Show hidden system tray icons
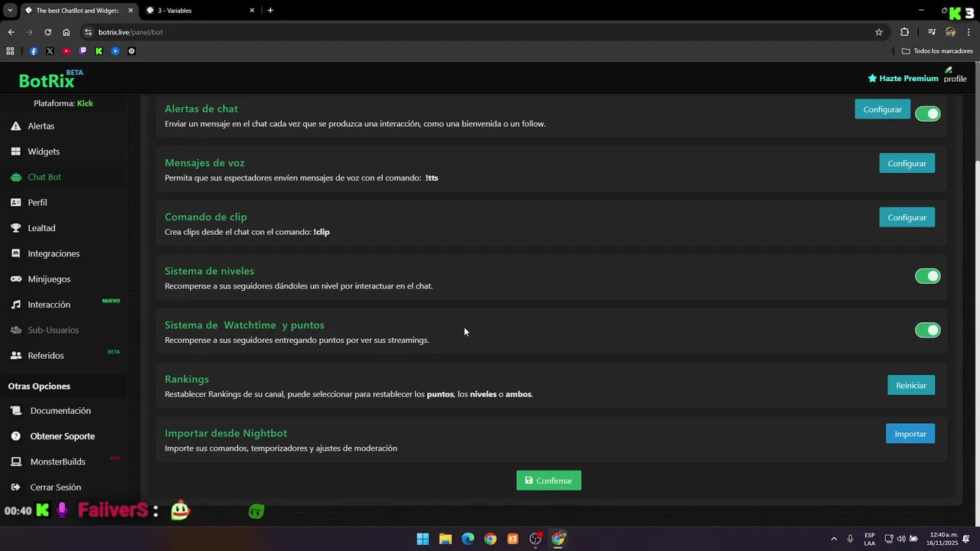The image size is (980, 551). click(834, 539)
